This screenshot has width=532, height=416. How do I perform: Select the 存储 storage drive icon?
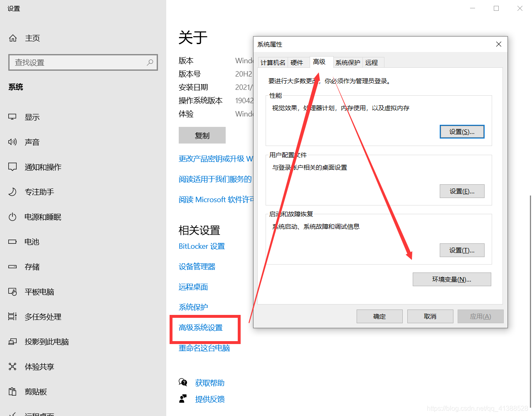(12, 267)
